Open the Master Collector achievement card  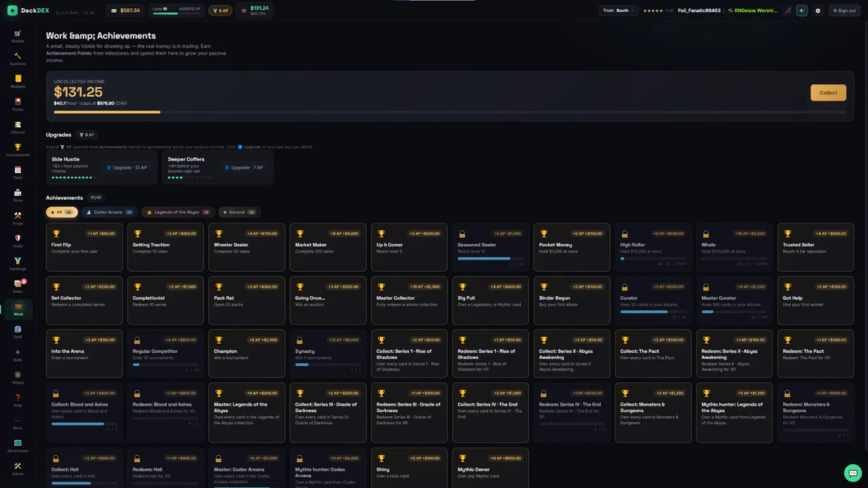pos(410,300)
